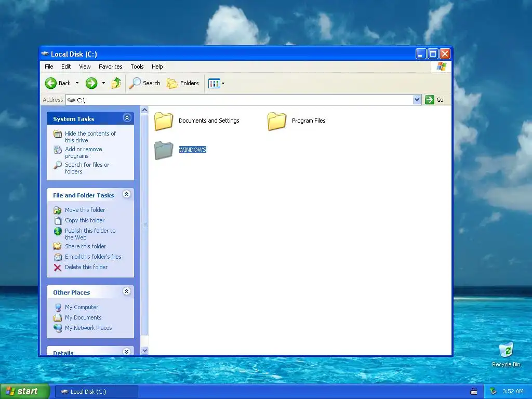Click Delete this folder link
Viewport: 532px width, 399px height.
point(86,267)
